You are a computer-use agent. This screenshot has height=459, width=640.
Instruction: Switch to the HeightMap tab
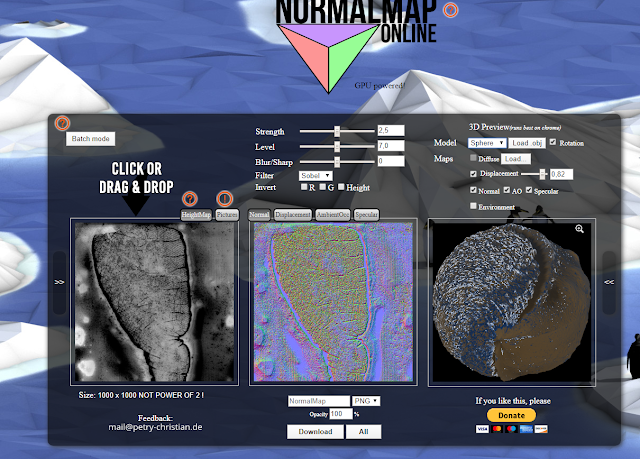(196, 215)
